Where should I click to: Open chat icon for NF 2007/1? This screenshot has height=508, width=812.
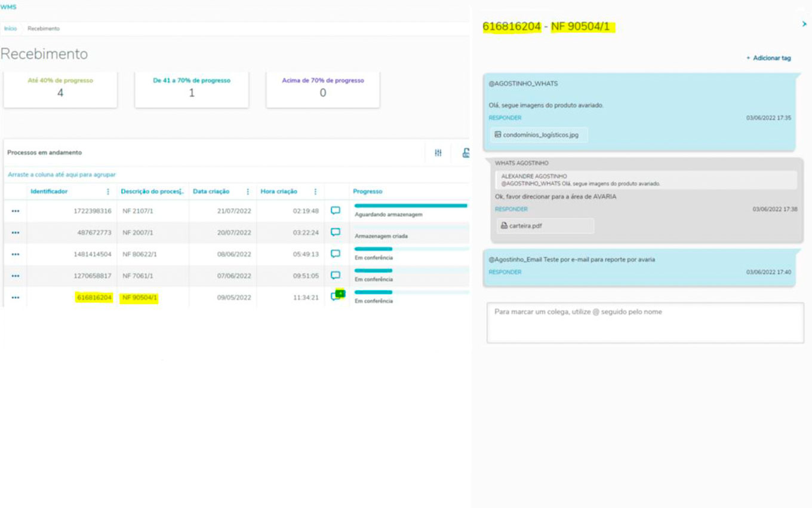click(x=336, y=232)
